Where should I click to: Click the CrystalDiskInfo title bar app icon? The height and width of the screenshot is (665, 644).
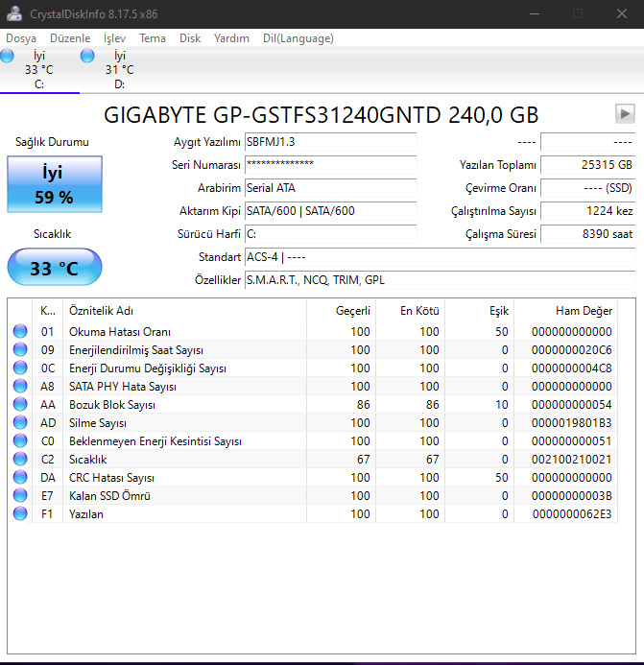point(14,13)
